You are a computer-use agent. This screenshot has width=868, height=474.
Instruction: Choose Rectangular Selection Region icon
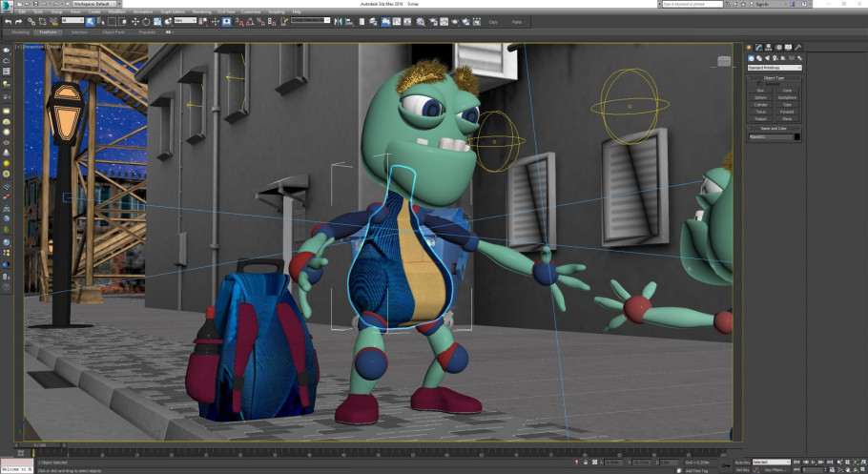[x=112, y=22]
